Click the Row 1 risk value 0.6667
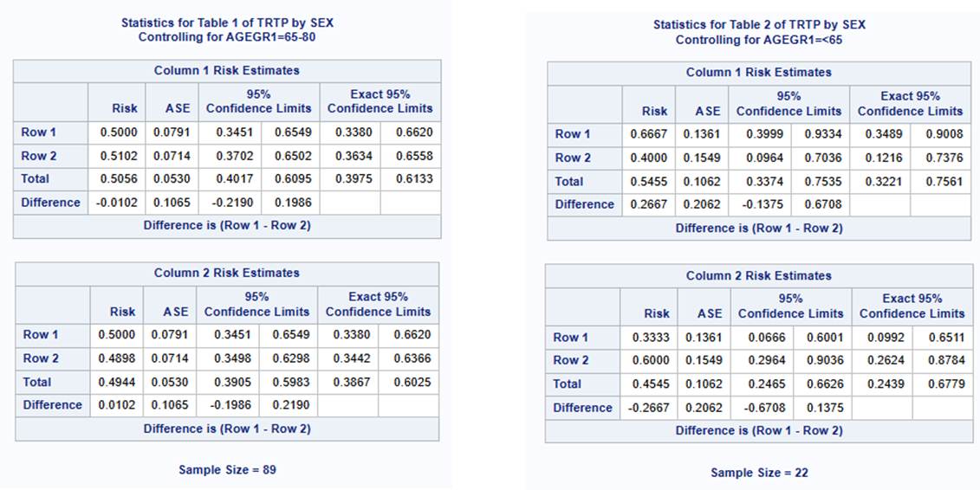The height and width of the screenshot is (490, 980). [x=648, y=134]
